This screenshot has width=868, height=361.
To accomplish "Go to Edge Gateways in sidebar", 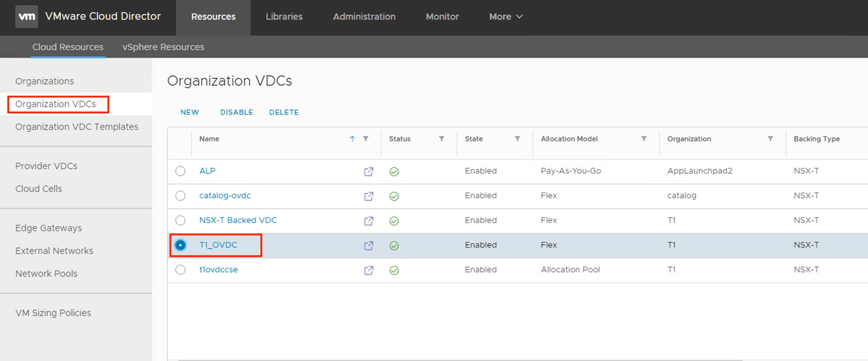I will (48, 228).
